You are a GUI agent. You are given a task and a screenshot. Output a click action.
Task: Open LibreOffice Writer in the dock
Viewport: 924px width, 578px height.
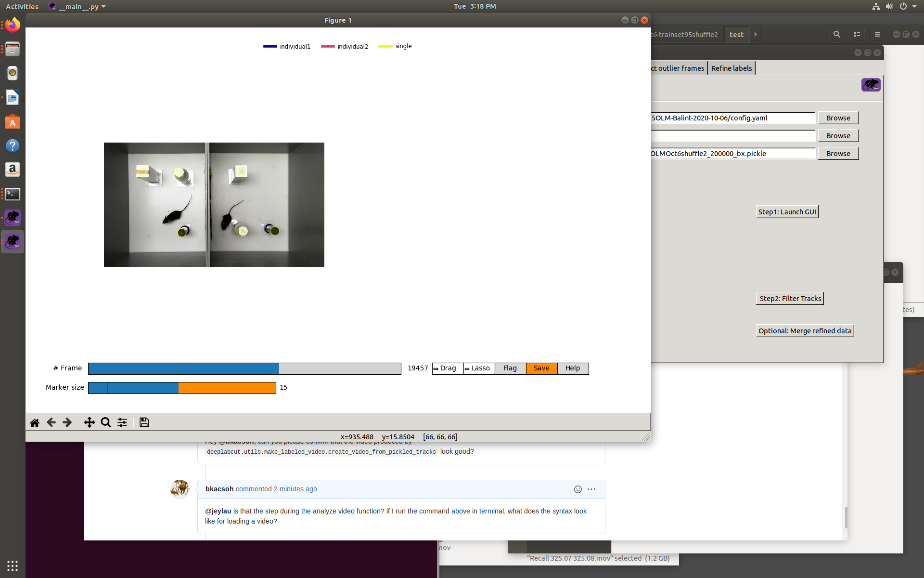pyautogui.click(x=13, y=97)
